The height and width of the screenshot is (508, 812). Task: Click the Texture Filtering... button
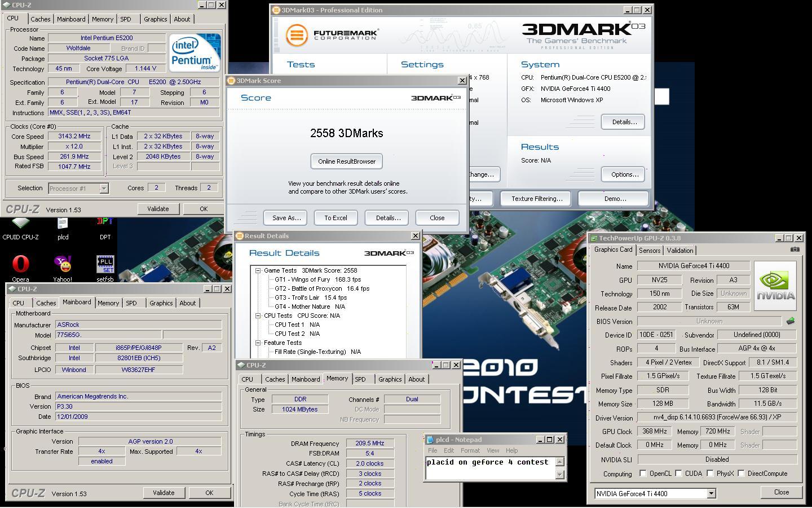point(537,199)
